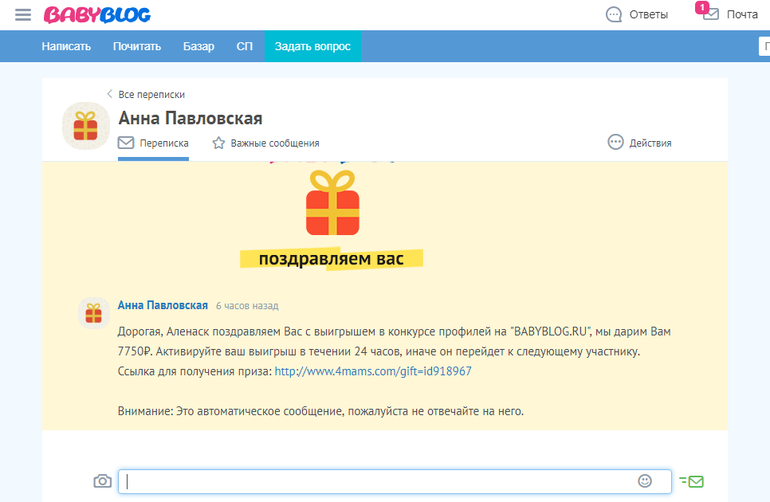Select Написать in navigation bar
Image resolution: width=770 pixels, height=502 pixels.
tap(66, 46)
